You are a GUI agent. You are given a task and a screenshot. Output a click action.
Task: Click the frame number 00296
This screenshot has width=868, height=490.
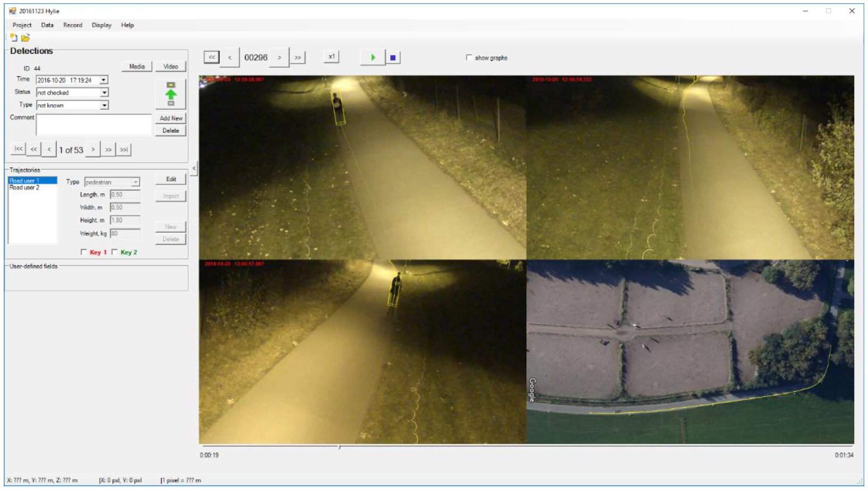[x=256, y=57]
